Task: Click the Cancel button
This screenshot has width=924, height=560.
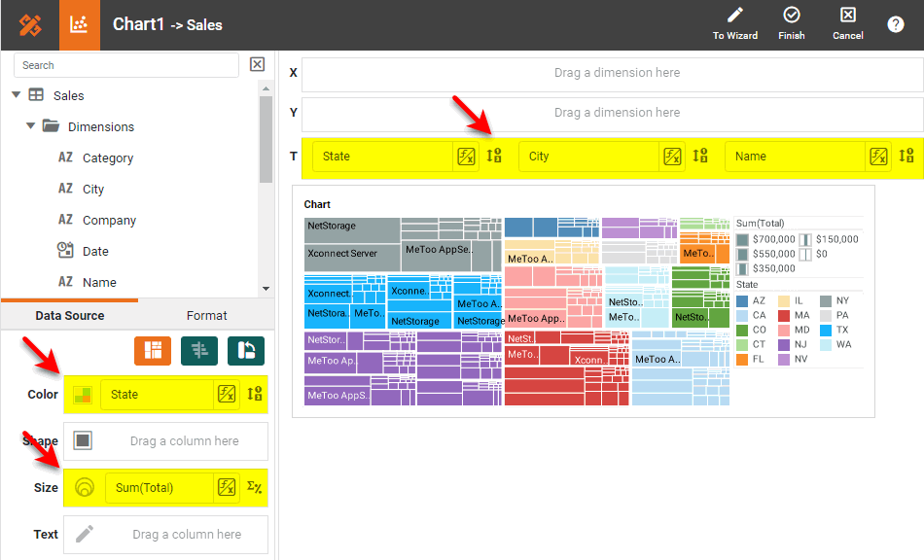Action: click(x=848, y=23)
